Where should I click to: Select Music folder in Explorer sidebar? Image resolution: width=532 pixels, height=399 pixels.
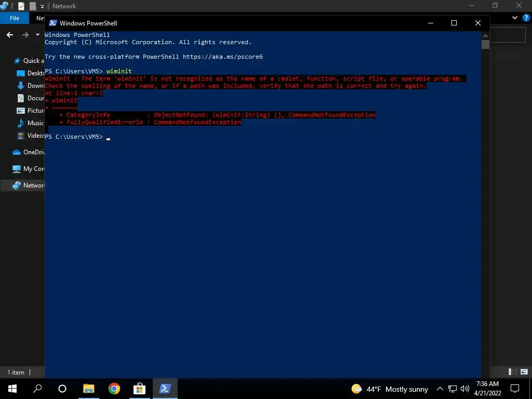click(31, 123)
